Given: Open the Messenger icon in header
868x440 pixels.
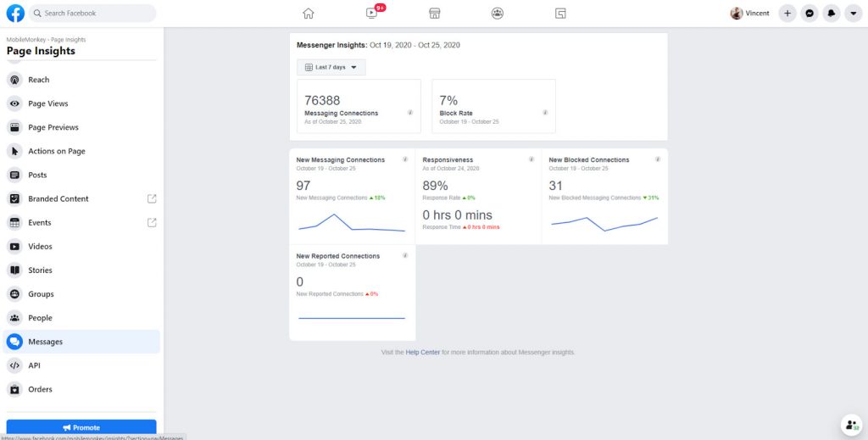Looking at the screenshot, I should click(810, 14).
